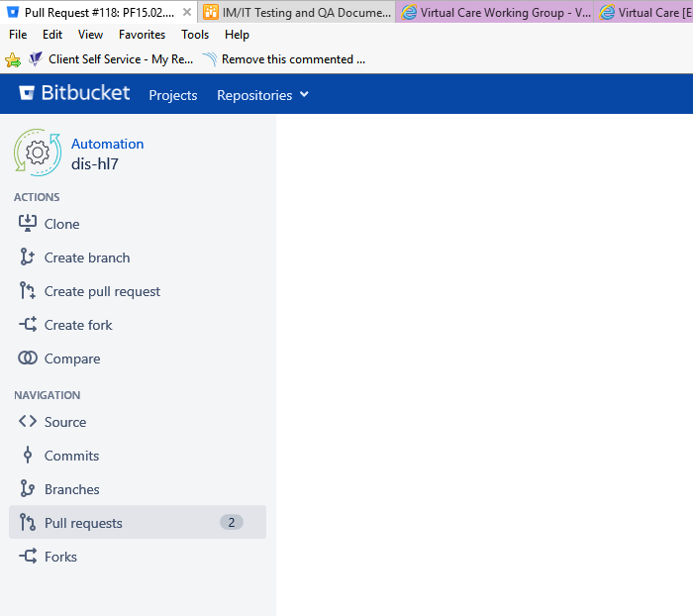The height and width of the screenshot is (616, 693).
Task: Click the Pull requests navigation icon
Action: pyautogui.click(x=28, y=522)
